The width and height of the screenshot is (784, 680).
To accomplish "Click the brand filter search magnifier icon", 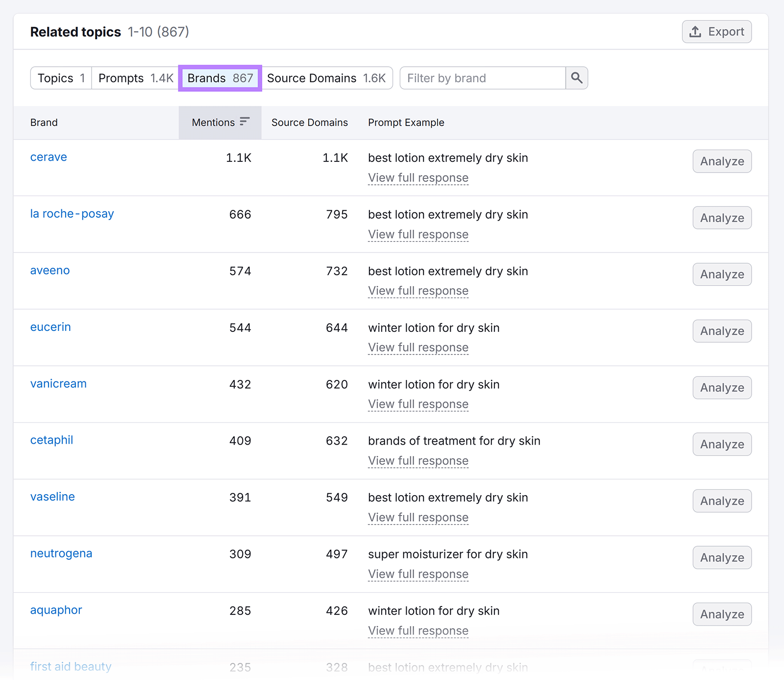I will (576, 78).
